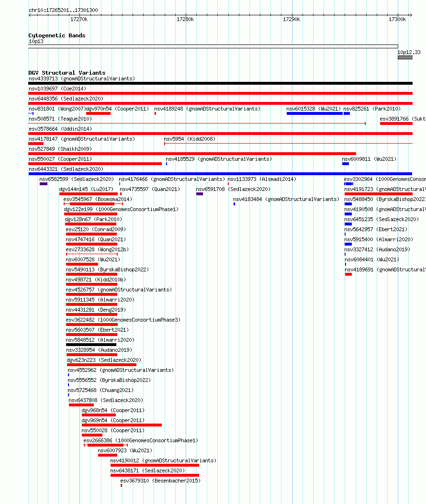Image resolution: width=426 pixels, height=504 pixels.
Task: Select nsv5725468 (Chuang2021) label
Action: click(x=101, y=390)
